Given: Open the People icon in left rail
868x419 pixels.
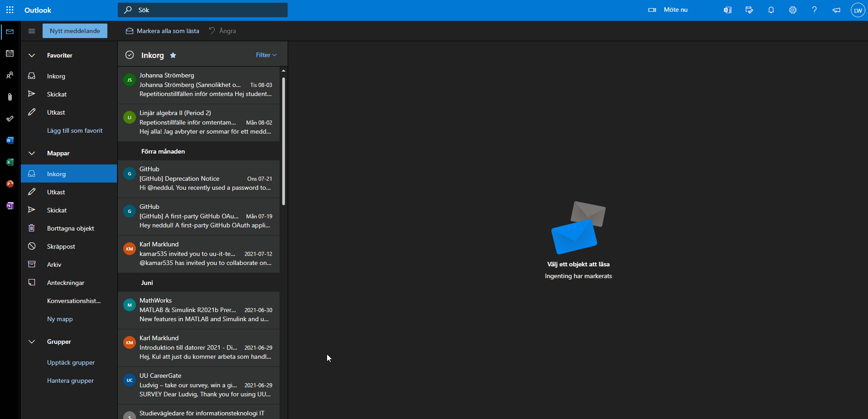Looking at the screenshot, I should point(10,75).
